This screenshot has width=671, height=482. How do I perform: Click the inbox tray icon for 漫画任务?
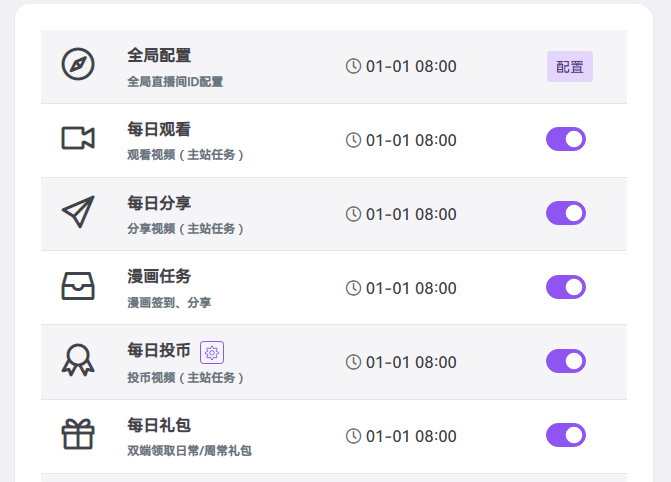point(78,286)
